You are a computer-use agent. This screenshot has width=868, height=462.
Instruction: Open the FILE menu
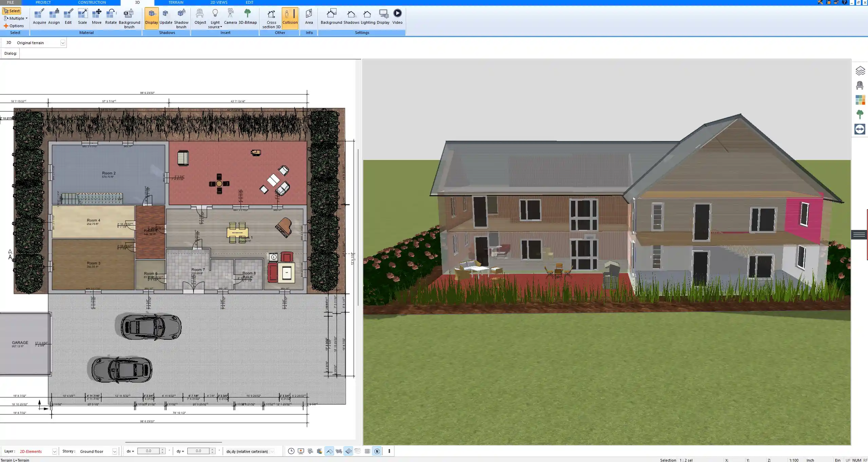pos(10,2)
